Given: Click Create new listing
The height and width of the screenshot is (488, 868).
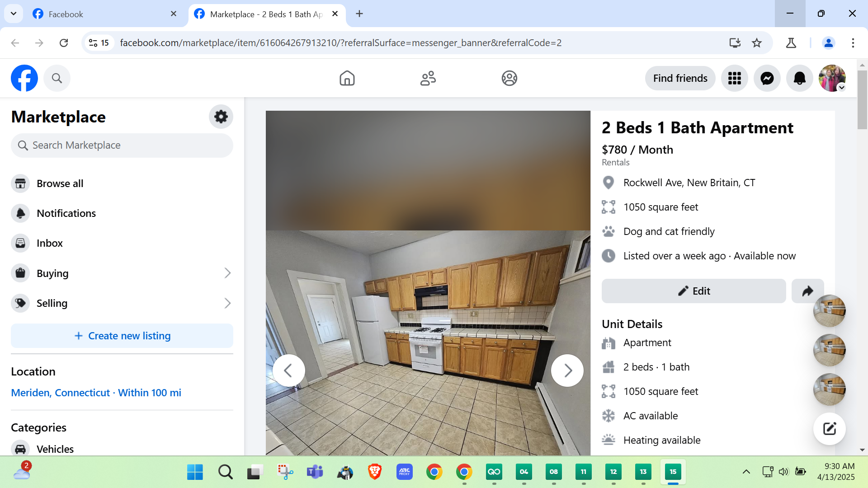Looking at the screenshot, I should pyautogui.click(x=122, y=336).
